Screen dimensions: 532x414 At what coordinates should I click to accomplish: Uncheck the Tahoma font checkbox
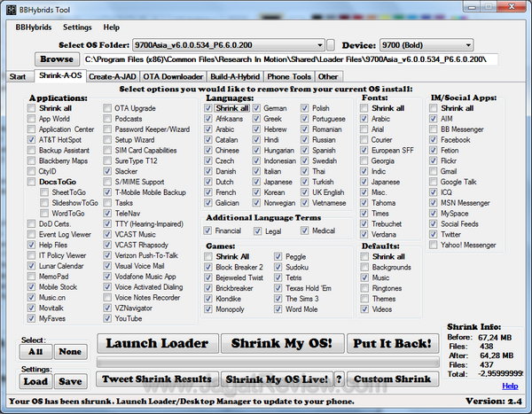click(x=364, y=203)
